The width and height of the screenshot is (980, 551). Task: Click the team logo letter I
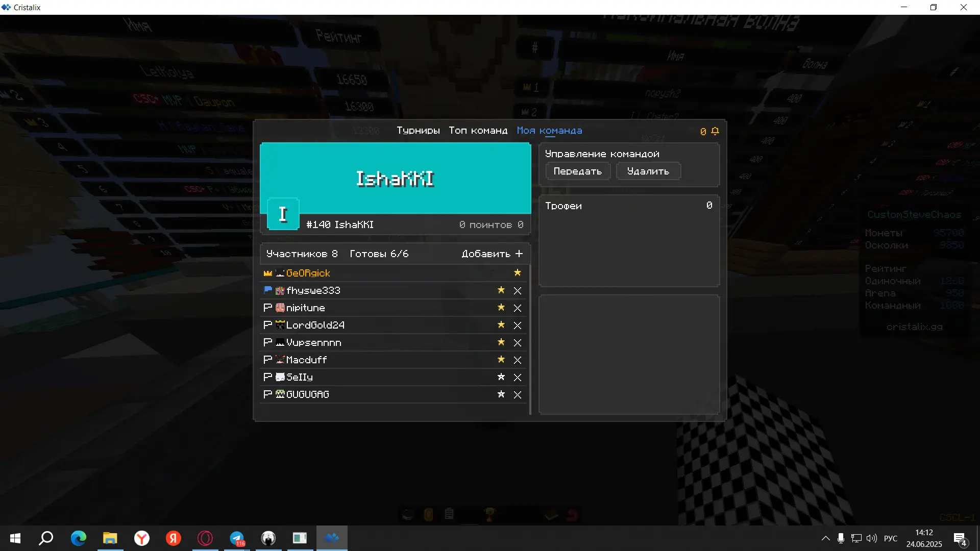tap(283, 214)
